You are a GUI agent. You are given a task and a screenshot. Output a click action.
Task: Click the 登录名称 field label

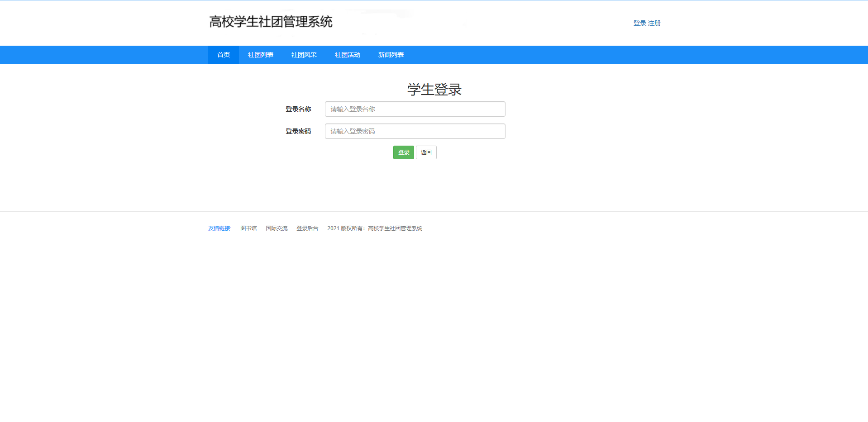298,109
